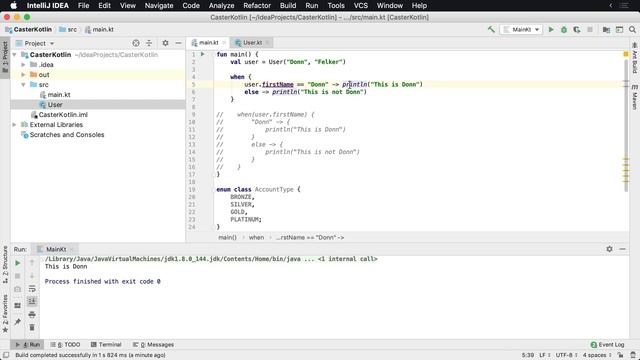This screenshot has height=360, width=640.
Task: Open Search Everywhere magnifier icon
Action: [632, 29]
